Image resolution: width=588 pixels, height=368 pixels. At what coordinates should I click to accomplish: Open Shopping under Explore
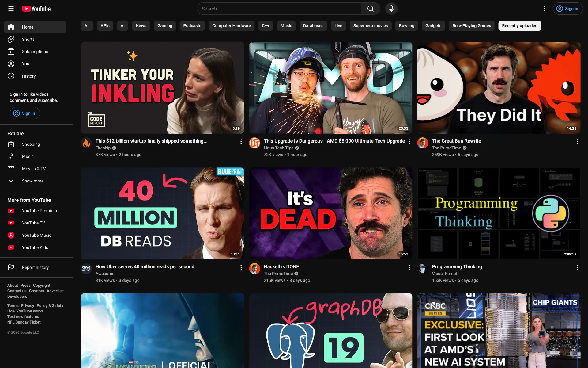[35, 144]
